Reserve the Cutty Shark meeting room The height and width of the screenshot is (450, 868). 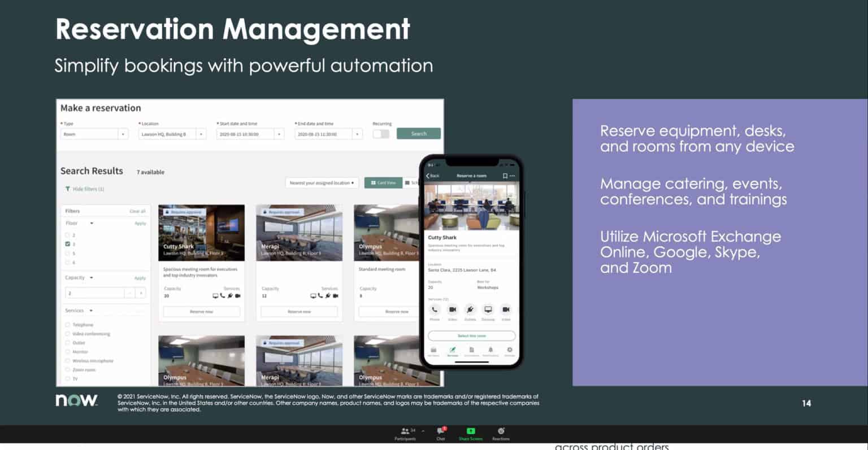(201, 311)
